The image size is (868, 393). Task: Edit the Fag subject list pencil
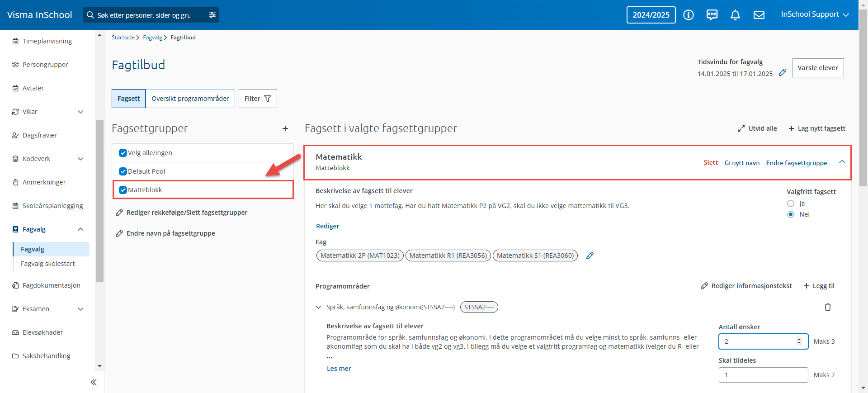click(x=590, y=256)
